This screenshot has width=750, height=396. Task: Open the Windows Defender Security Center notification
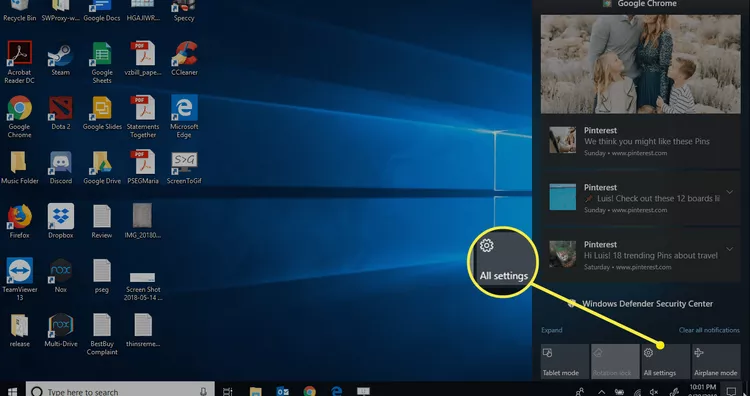pos(641,304)
